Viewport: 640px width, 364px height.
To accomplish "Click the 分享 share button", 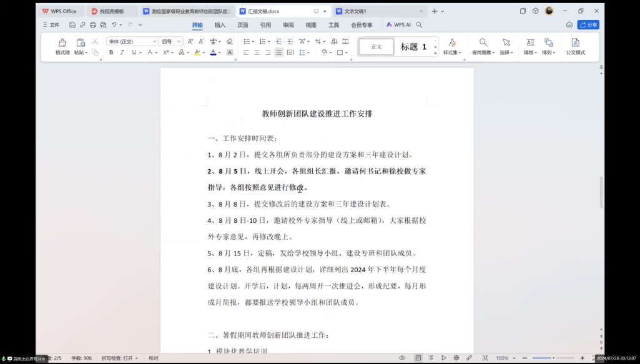I will (x=588, y=25).
